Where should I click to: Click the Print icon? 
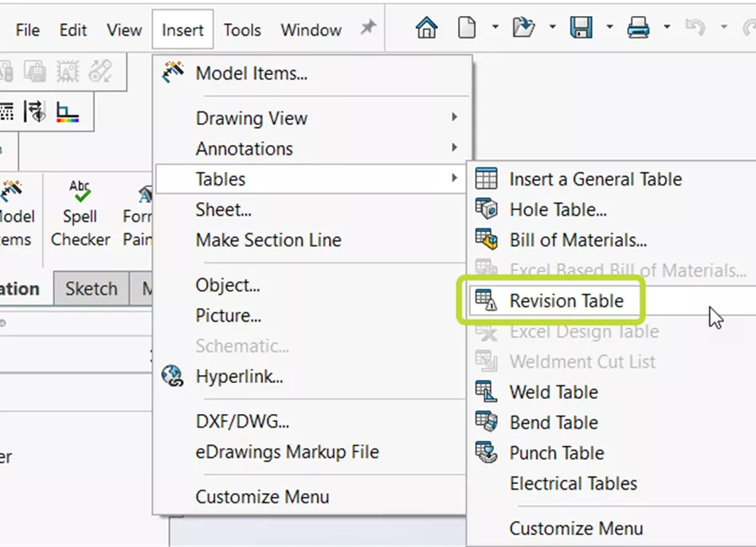(638, 29)
